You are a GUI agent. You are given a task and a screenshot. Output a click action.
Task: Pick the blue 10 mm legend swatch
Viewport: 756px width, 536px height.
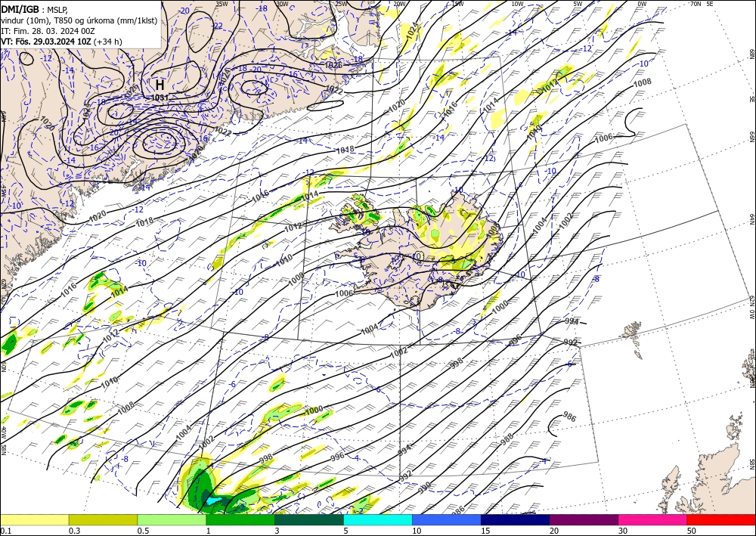(447, 519)
